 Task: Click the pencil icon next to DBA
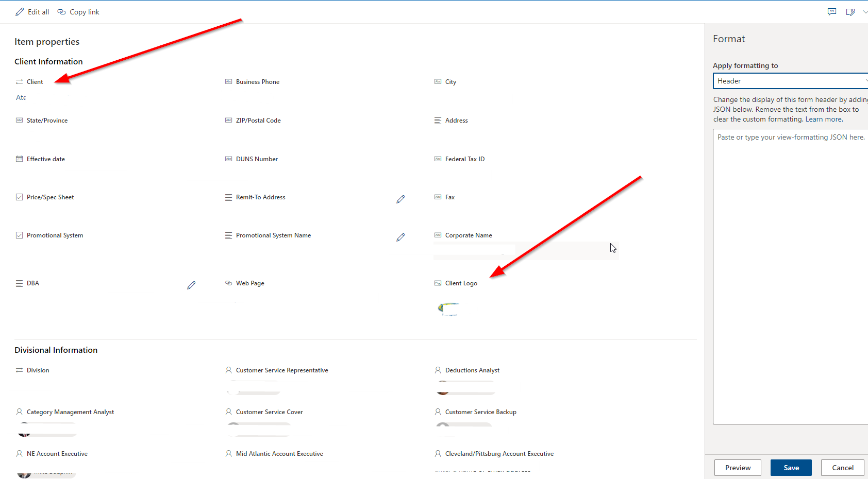(x=191, y=285)
